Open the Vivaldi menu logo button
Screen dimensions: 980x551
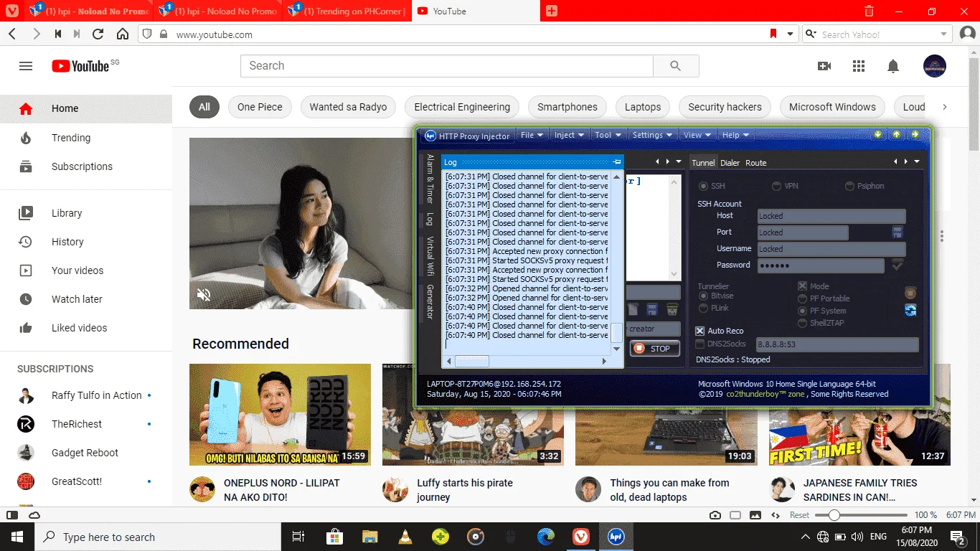12,11
